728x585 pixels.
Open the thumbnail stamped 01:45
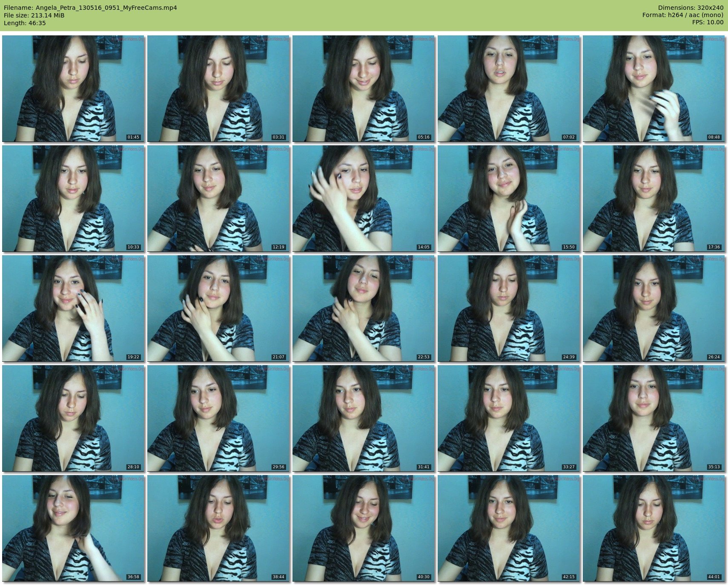point(73,89)
